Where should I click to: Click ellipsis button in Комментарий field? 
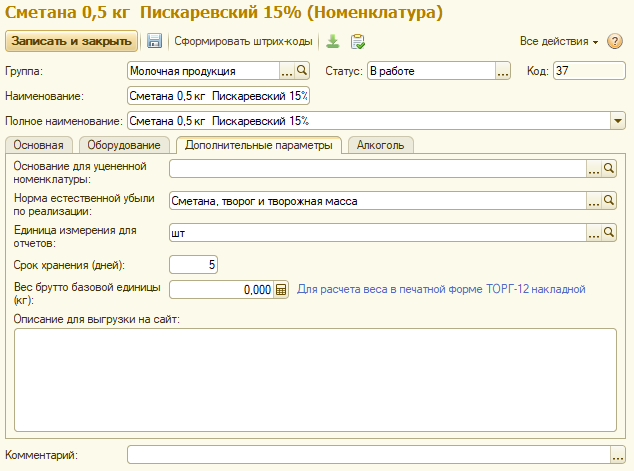(x=617, y=455)
